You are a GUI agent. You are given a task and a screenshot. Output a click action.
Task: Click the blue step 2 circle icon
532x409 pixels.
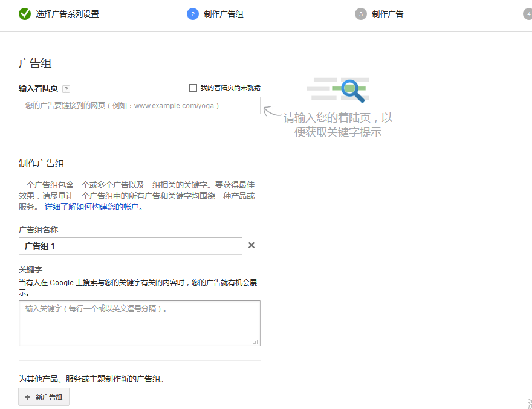(x=193, y=13)
